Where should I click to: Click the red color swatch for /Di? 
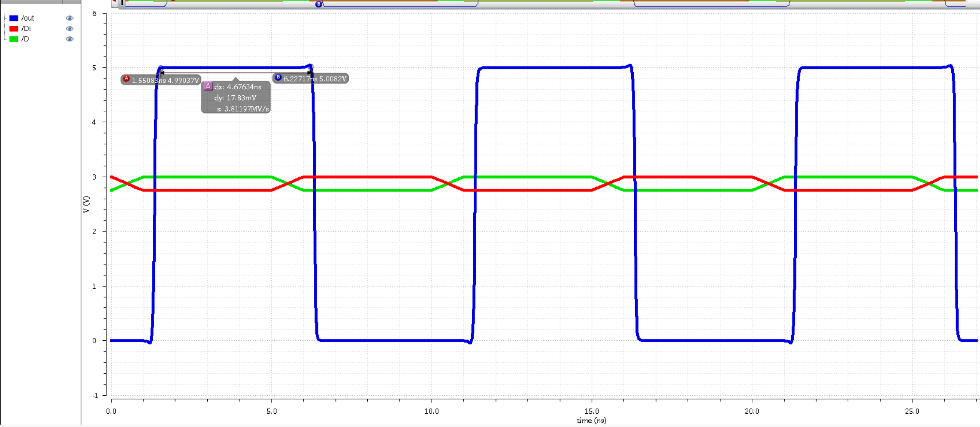point(14,29)
